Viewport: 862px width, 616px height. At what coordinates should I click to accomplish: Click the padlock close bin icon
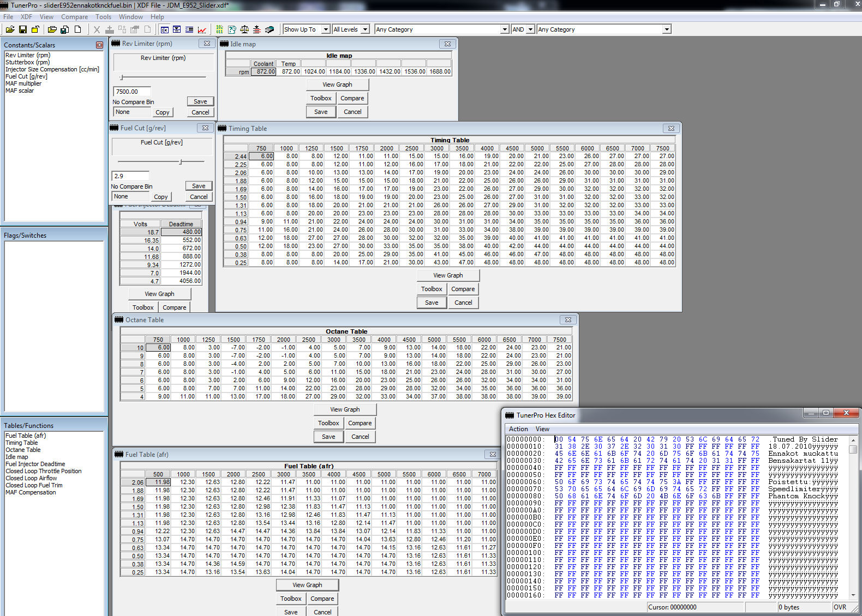(x=35, y=29)
